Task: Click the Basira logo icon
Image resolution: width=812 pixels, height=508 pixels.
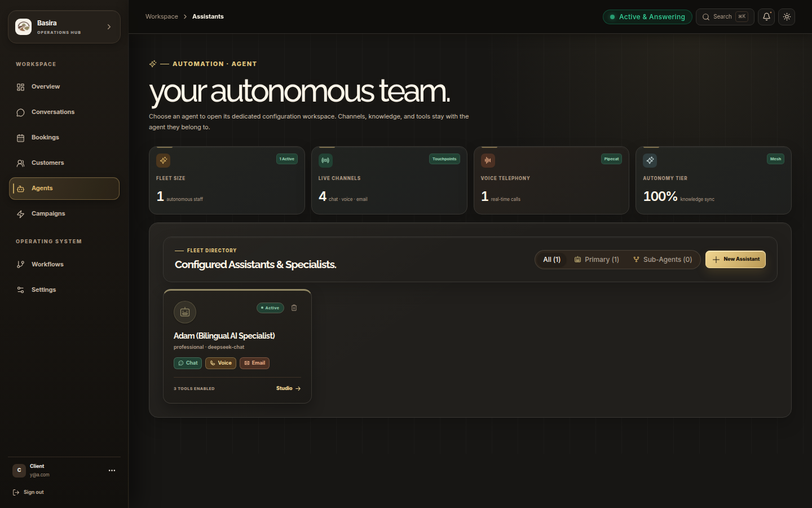Action: 23,27
